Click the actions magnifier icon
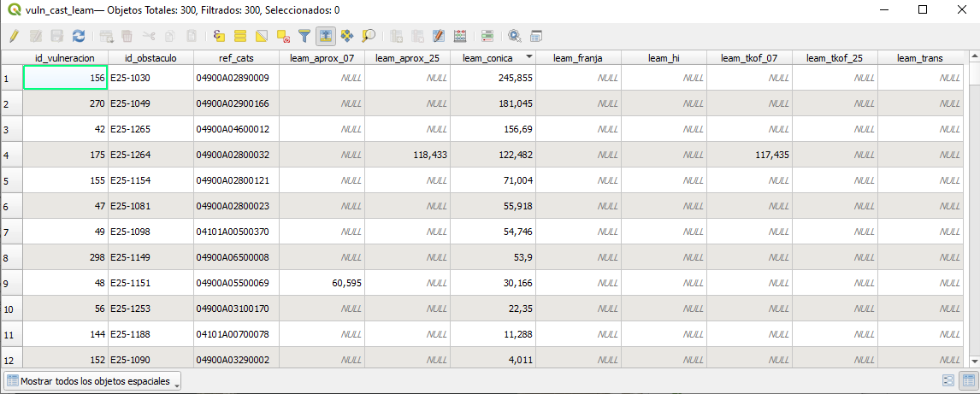This screenshot has width=980, height=394. (x=515, y=36)
